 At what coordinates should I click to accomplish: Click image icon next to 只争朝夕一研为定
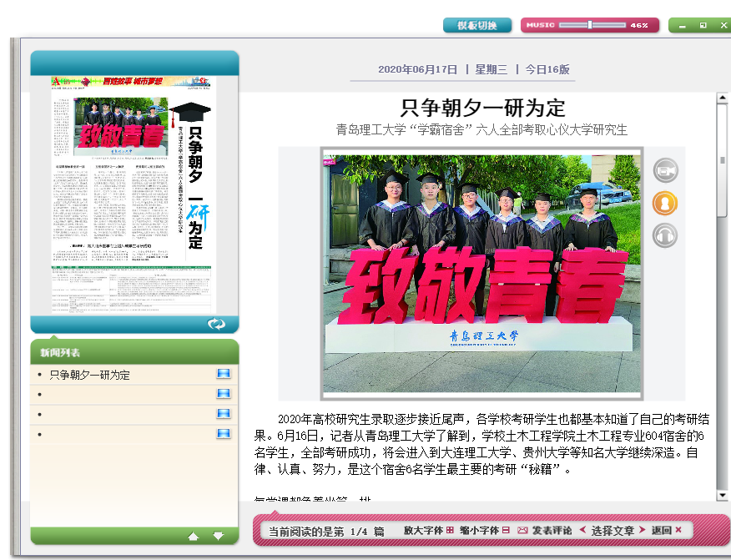point(223,374)
